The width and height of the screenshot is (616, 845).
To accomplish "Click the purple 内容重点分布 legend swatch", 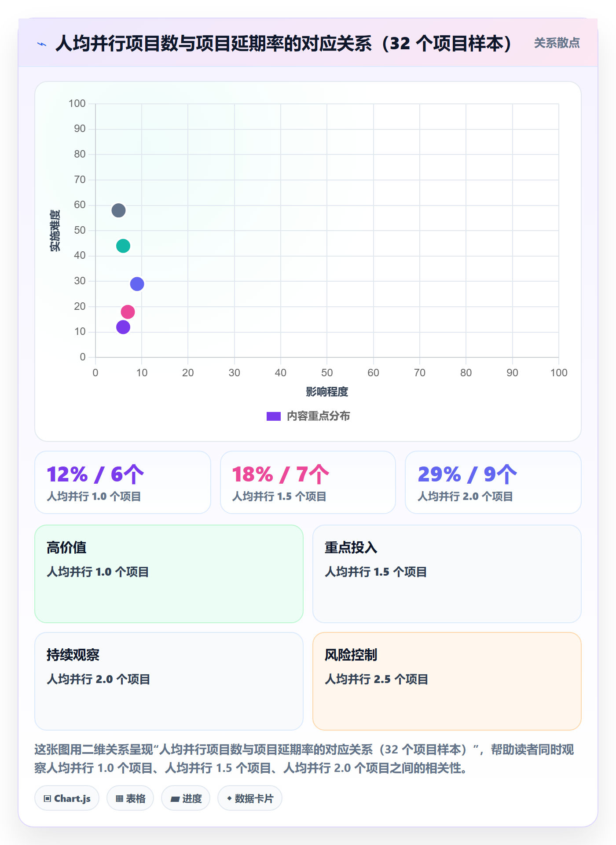I will click(x=274, y=416).
